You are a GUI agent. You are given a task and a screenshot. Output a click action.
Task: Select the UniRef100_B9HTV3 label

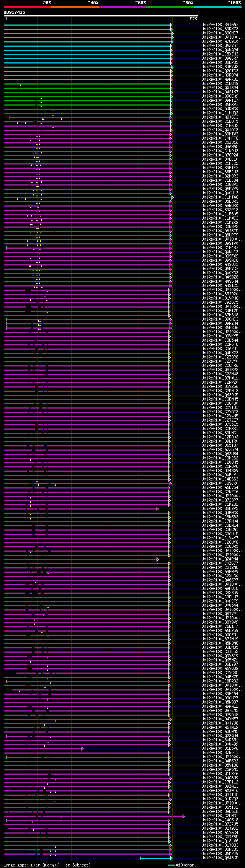[220, 134]
